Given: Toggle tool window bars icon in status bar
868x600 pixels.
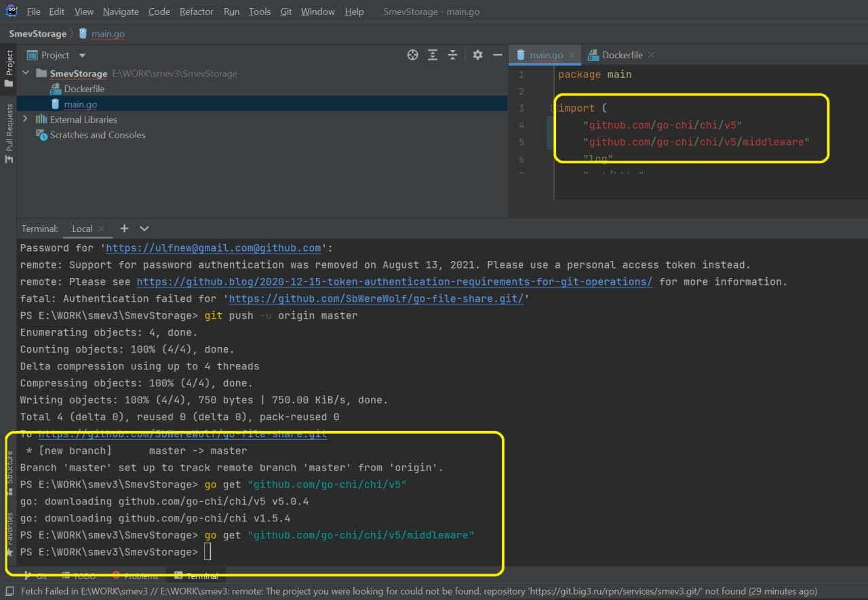Looking at the screenshot, I should coord(9,591).
